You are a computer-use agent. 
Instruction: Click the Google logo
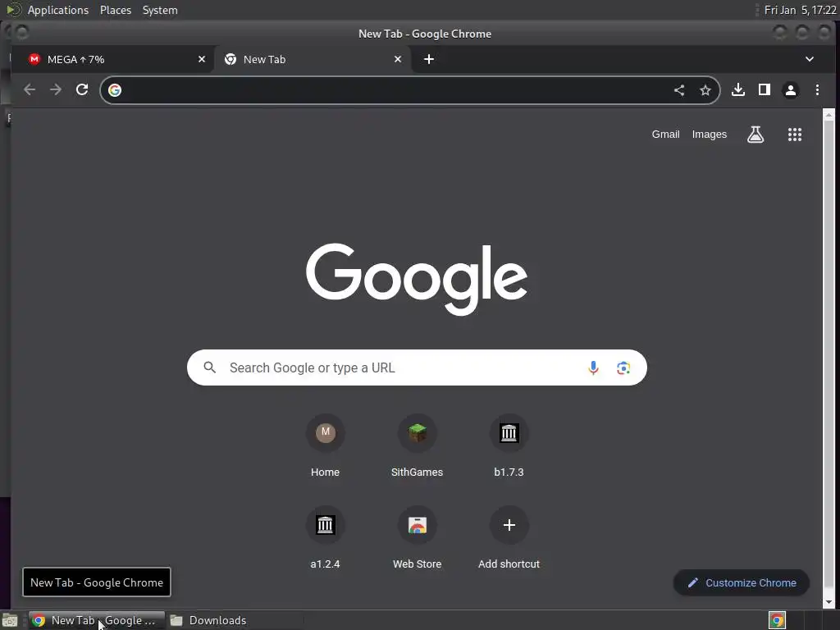click(x=417, y=279)
